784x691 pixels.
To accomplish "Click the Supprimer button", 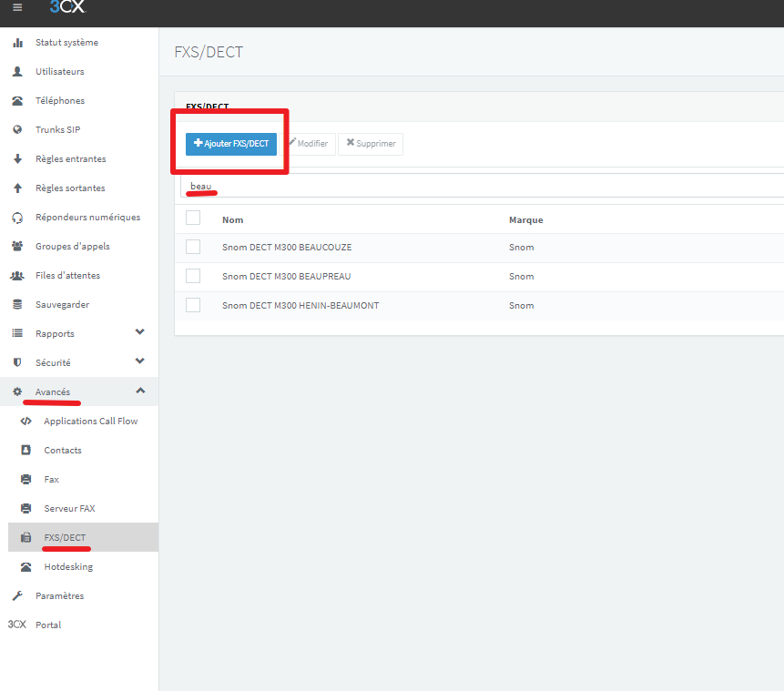I will (371, 144).
